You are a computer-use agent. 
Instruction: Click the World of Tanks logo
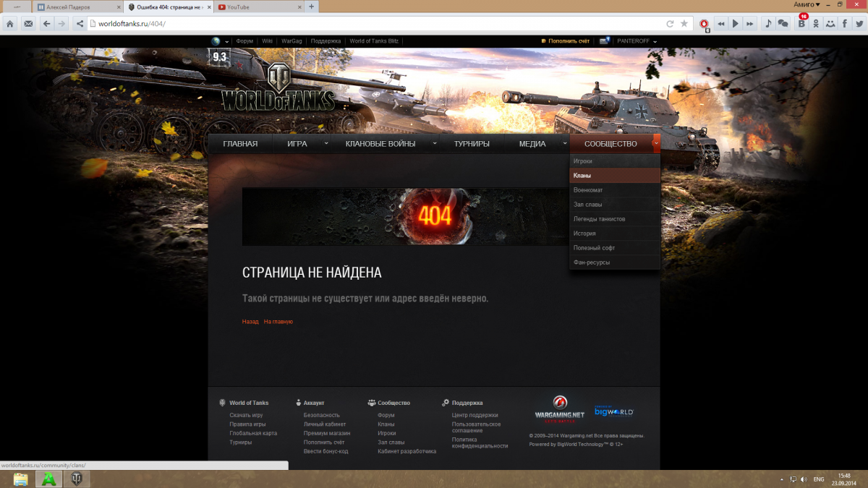pos(278,87)
